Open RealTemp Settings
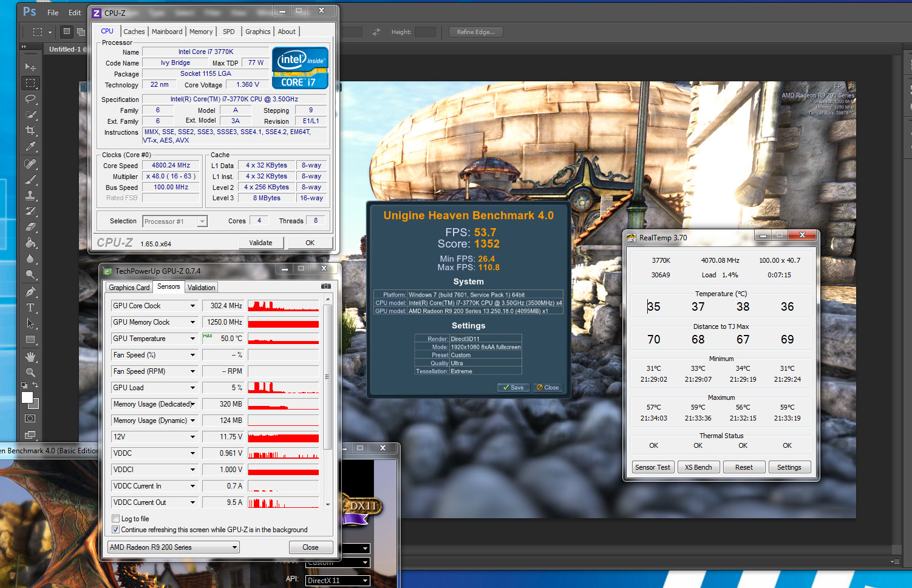The height and width of the screenshot is (588, 912). [x=789, y=467]
